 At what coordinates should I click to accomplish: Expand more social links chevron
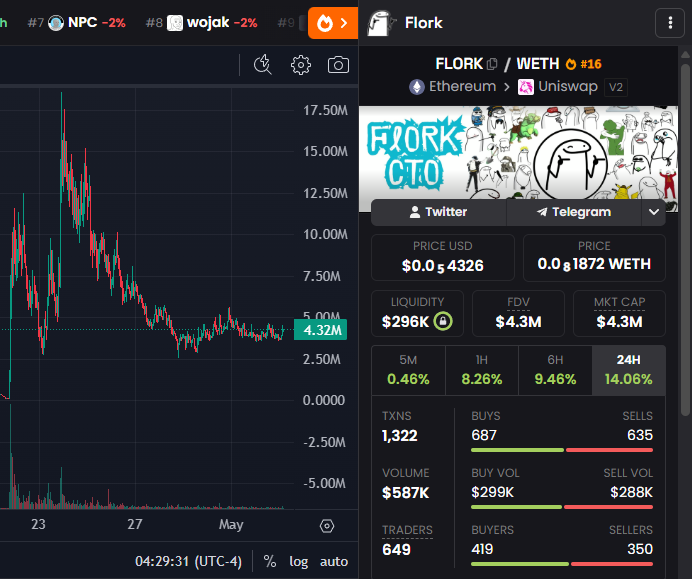coord(654,212)
